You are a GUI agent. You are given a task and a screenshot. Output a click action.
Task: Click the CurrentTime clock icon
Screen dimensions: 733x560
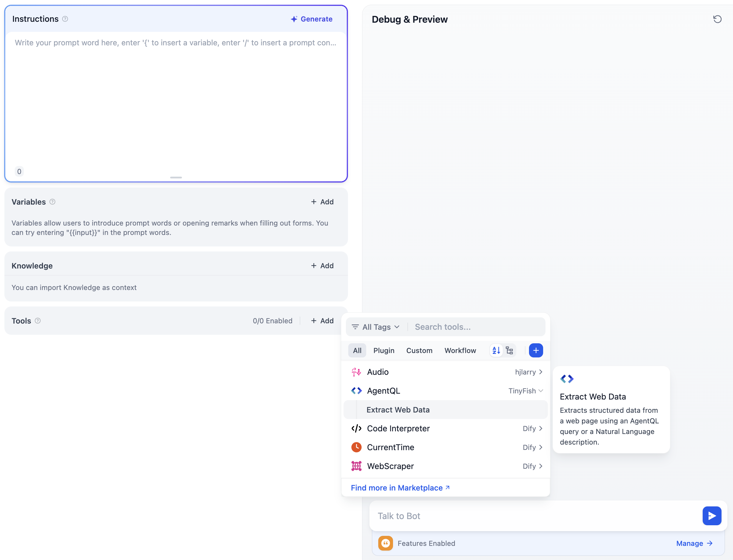point(356,447)
